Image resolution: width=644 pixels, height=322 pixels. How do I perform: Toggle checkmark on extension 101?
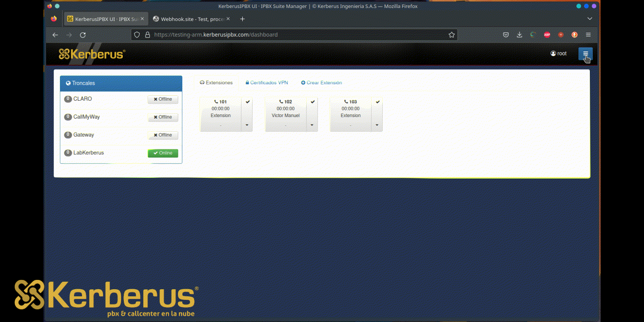tap(247, 102)
